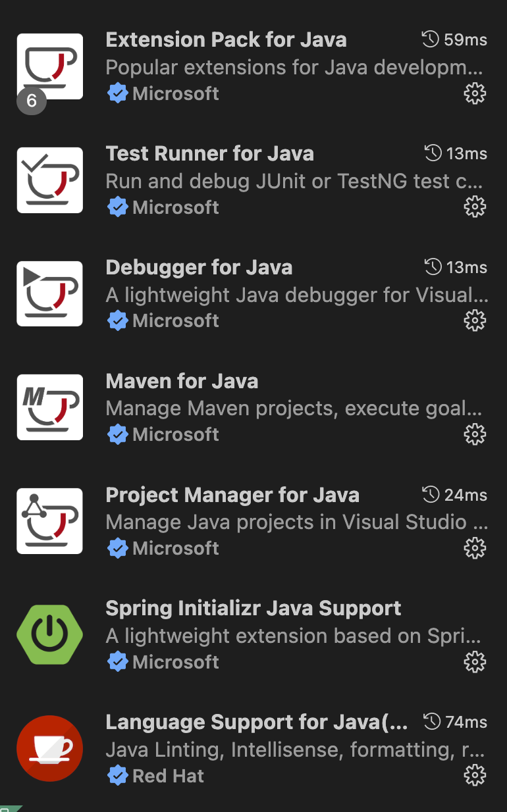This screenshot has height=812, width=507.
Task: Open manage gear for Debugger for Java
Action: 475,321
